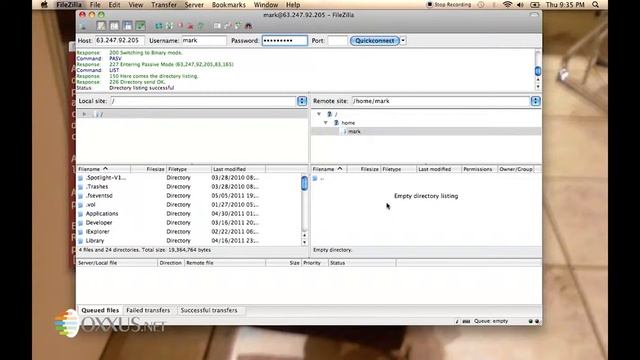Screen dimensions: 640x360
Task: Open Remote site path dropdown
Action: click(535, 101)
